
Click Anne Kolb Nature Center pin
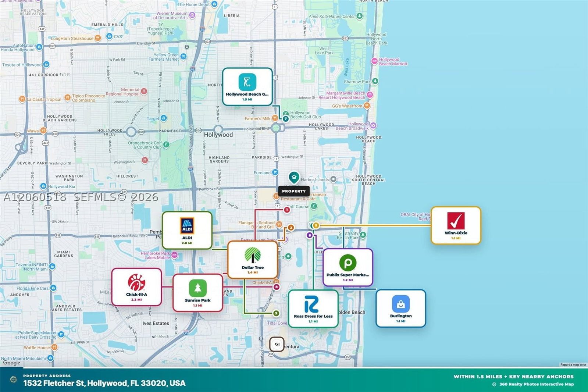pos(360,16)
